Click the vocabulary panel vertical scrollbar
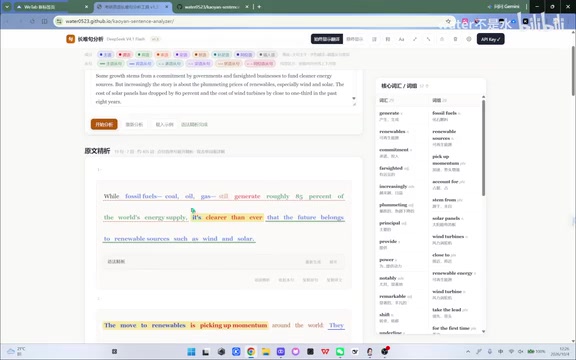 click(483, 148)
